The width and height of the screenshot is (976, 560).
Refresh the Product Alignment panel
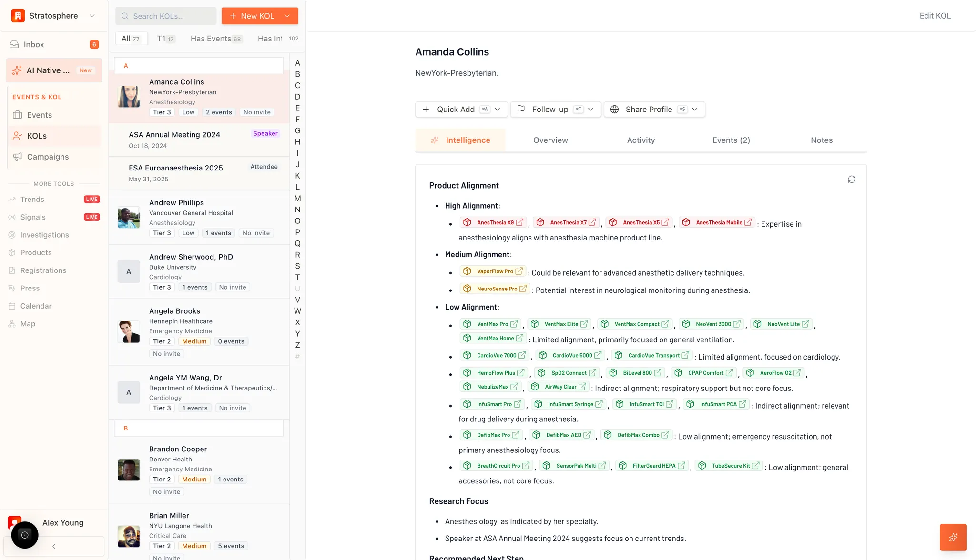click(852, 179)
